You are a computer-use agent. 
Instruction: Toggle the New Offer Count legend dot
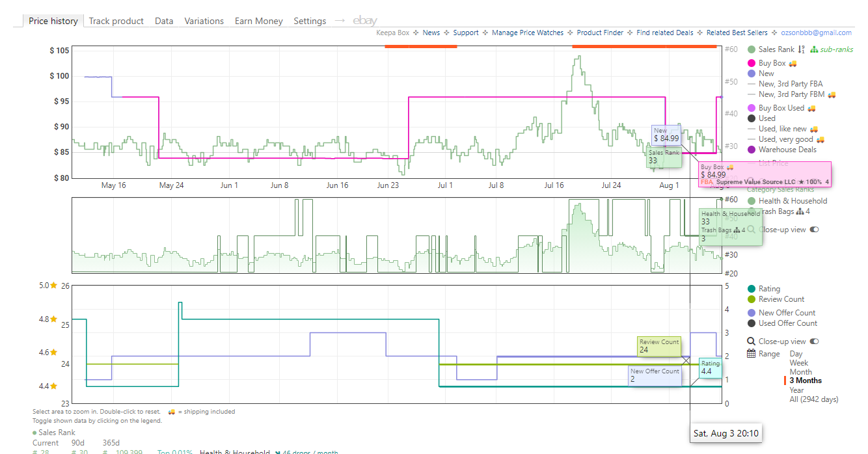click(x=752, y=313)
